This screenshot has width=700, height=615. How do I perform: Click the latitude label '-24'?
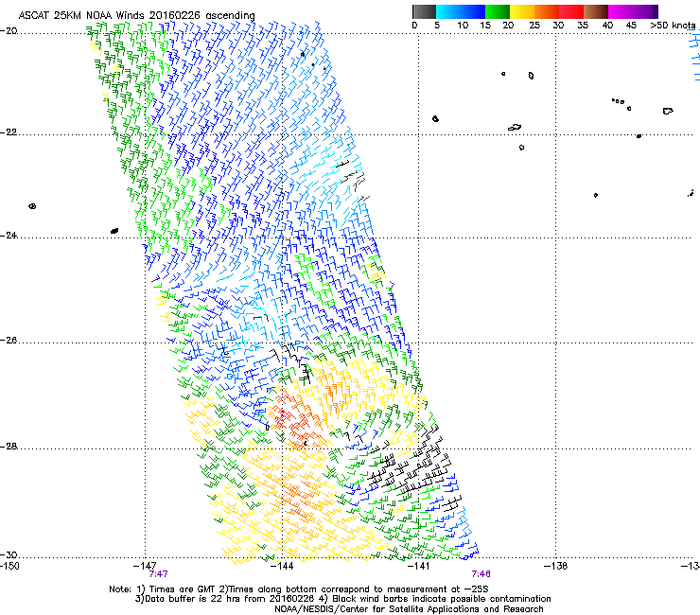pyautogui.click(x=9, y=235)
